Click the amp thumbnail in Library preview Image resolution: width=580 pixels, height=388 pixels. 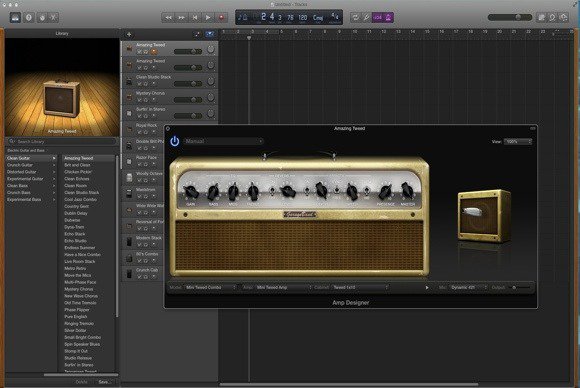61,99
